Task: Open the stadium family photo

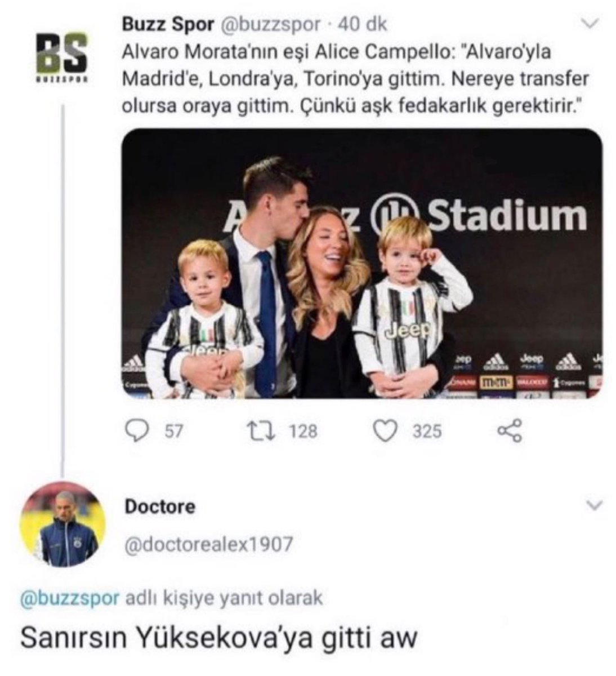Action: 362,264
